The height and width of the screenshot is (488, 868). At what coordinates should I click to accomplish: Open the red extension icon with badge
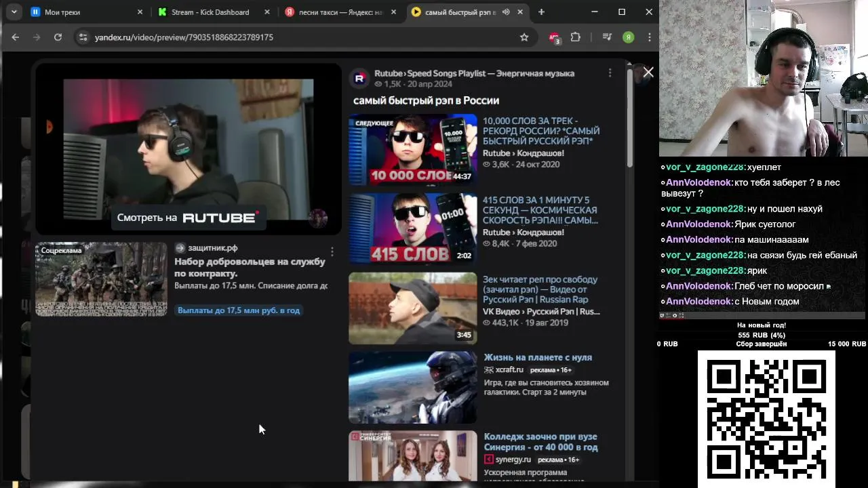555,38
